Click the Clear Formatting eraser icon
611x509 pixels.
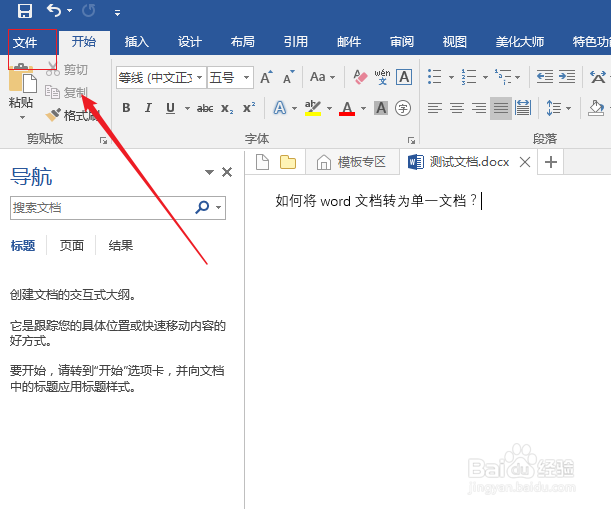pos(360,77)
